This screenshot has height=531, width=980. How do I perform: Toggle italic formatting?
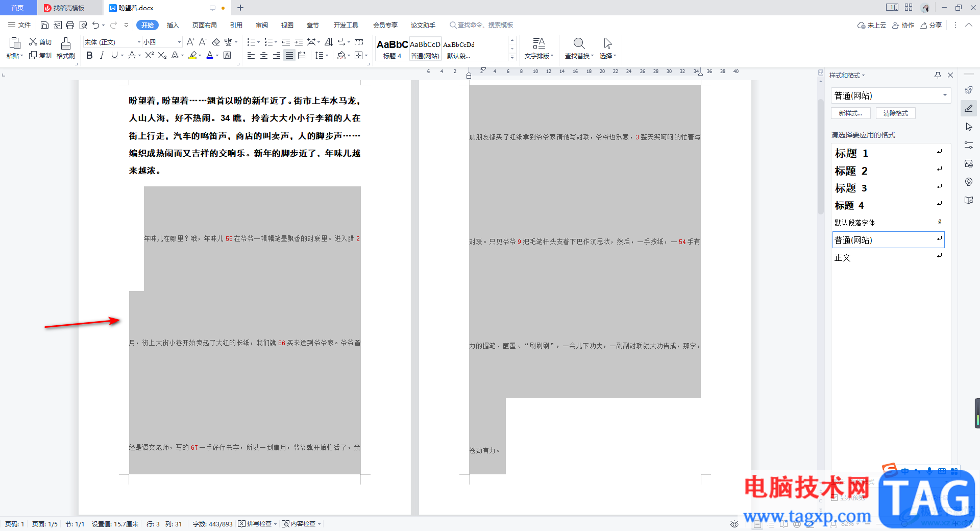(x=102, y=55)
